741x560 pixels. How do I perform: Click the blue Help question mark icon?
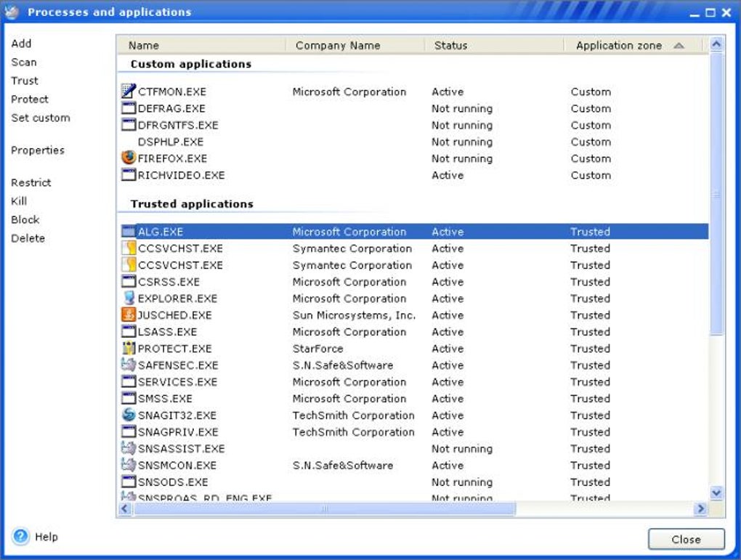coord(20,537)
